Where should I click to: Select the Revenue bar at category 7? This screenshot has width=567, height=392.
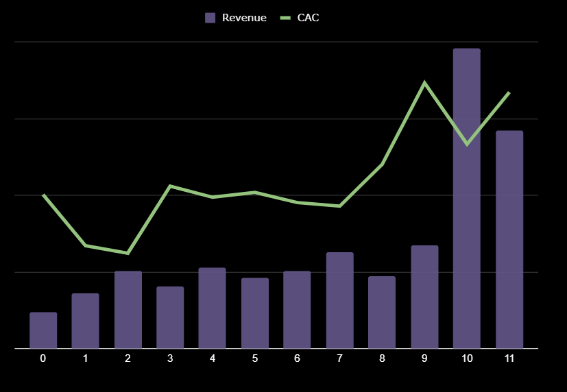(340, 300)
